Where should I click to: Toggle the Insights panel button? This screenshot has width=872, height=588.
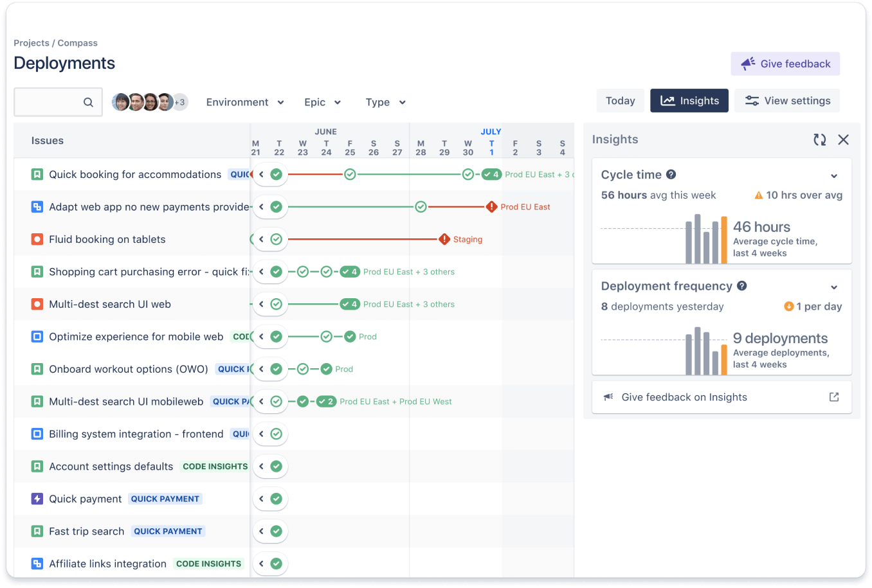pos(689,100)
